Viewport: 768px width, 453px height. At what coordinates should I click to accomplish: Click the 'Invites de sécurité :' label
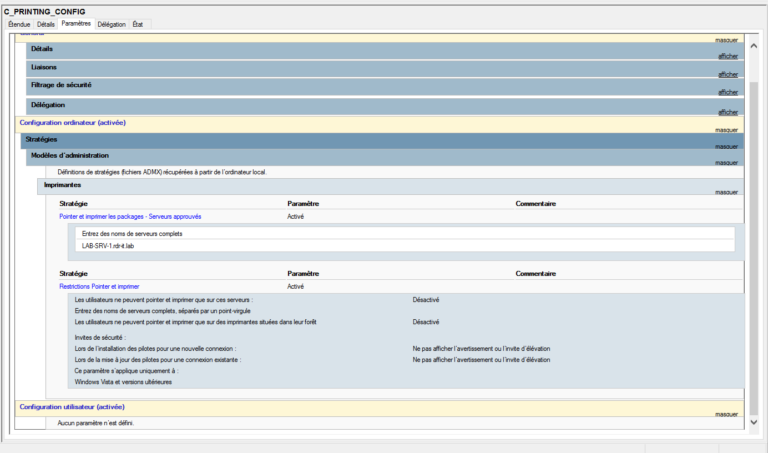click(100, 337)
